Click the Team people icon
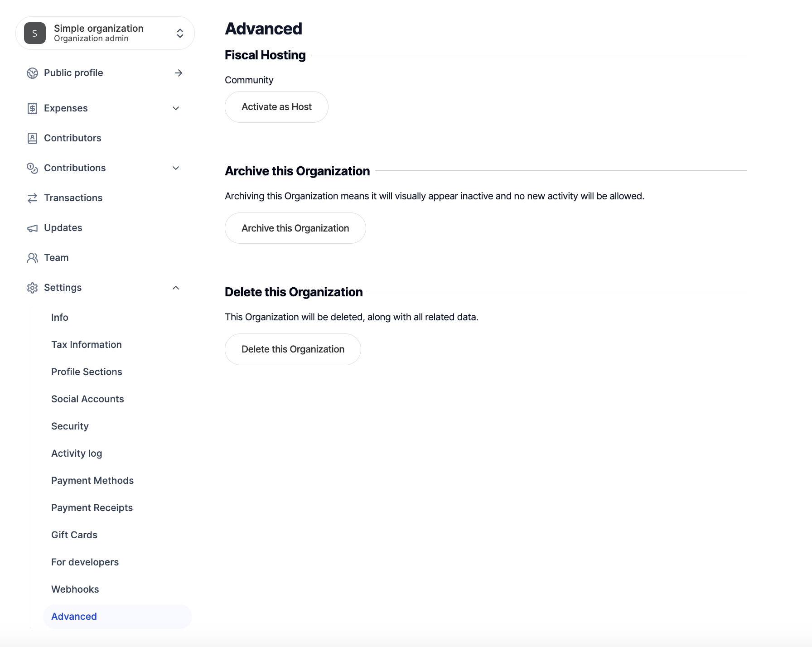Viewport: 812px width, 647px height. pyautogui.click(x=32, y=258)
